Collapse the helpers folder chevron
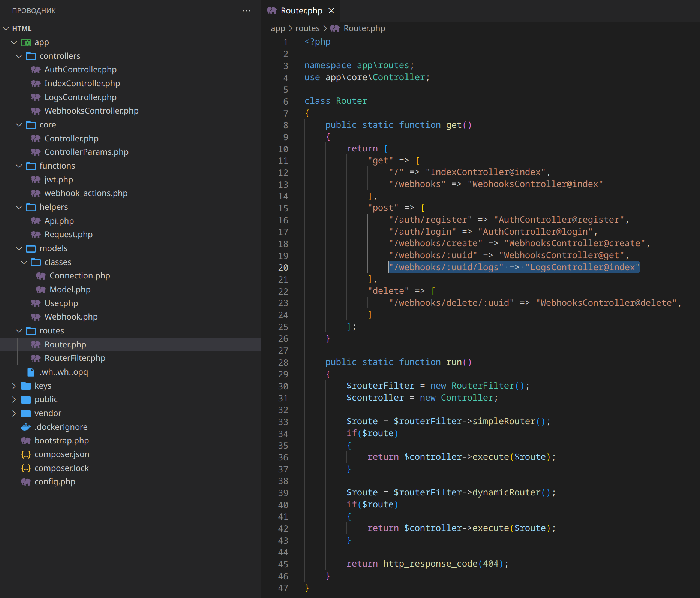This screenshot has height=598, width=700. (19, 207)
